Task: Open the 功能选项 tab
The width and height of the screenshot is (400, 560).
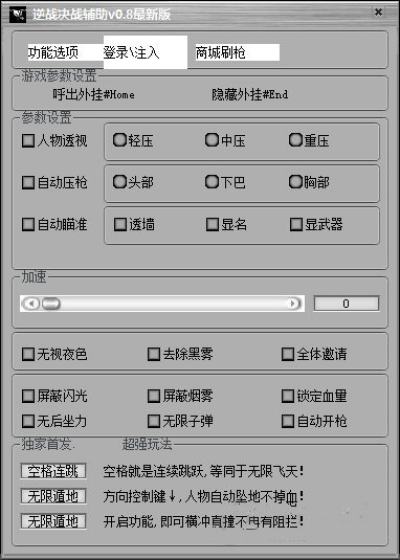Action: 66,52
